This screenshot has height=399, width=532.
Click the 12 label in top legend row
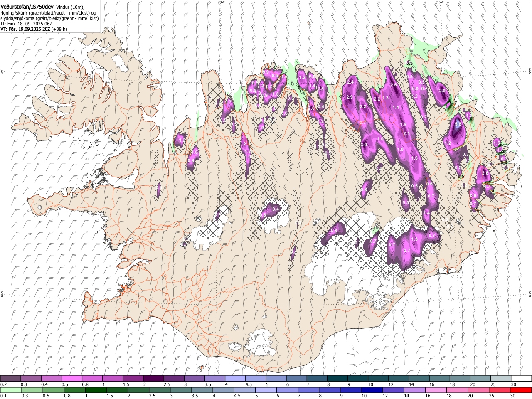click(x=391, y=385)
